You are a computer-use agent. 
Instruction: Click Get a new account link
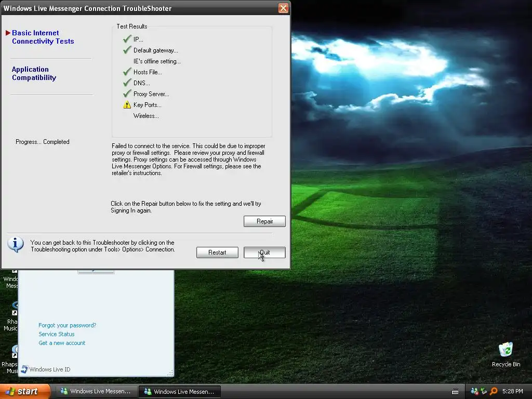coord(62,343)
